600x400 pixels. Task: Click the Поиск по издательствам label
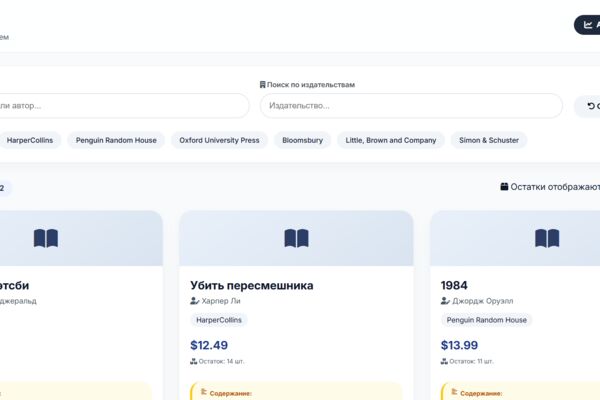coord(311,85)
